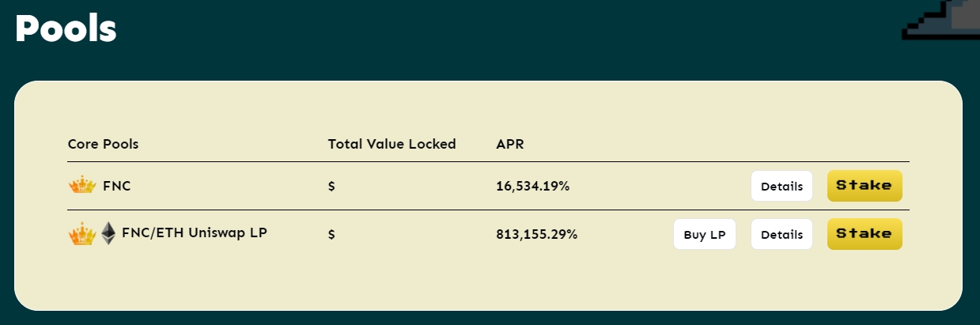Click the Ethereum diamond icon

pyautogui.click(x=108, y=234)
